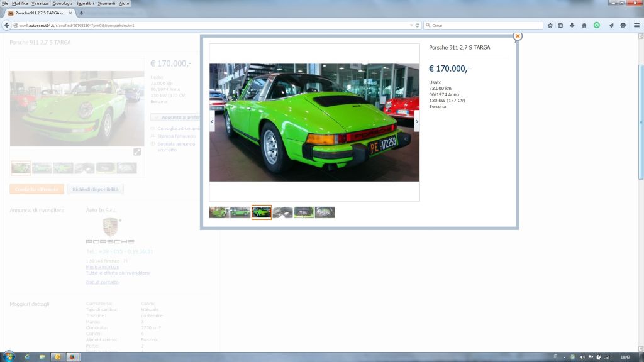The width and height of the screenshot is (644, 362).
Task: Click first thumbnail in background page strip
Action: [x=21, y=167]
